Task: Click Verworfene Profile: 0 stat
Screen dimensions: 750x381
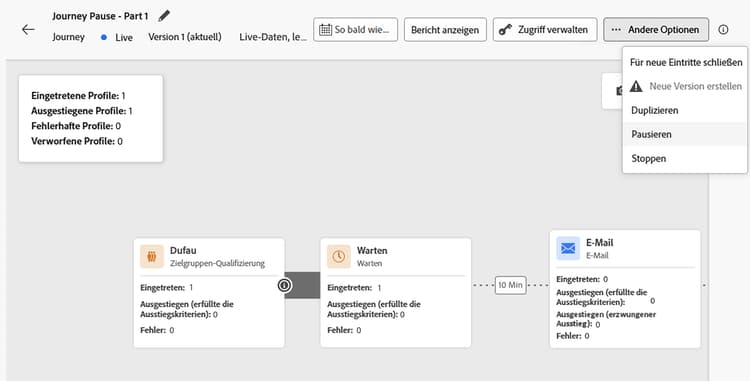Action: [77, 142]
